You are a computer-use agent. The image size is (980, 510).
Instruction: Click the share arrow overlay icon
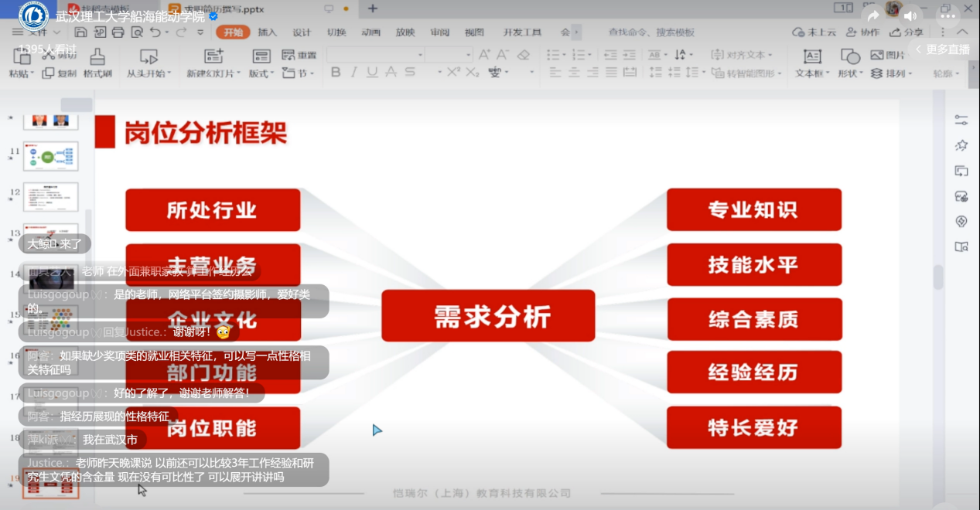tap(873, 15)
